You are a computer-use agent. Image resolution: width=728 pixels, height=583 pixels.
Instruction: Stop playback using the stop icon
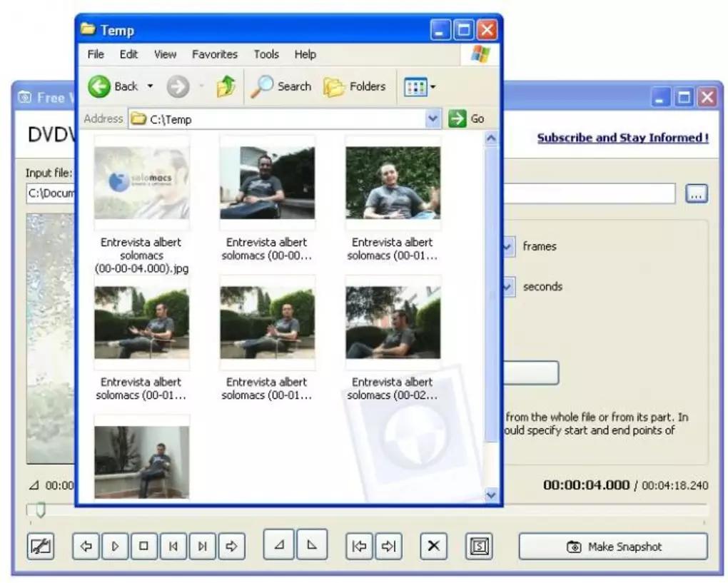coord(143,546)
